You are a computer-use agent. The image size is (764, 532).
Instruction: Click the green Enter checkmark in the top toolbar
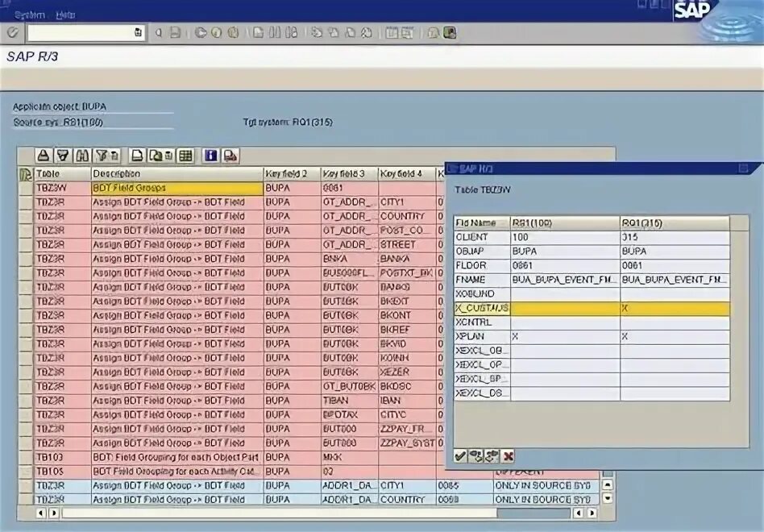[x=12, y=32]
